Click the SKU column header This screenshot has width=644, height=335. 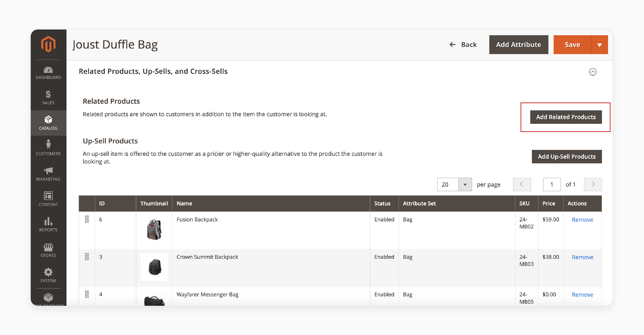(526, 203)
